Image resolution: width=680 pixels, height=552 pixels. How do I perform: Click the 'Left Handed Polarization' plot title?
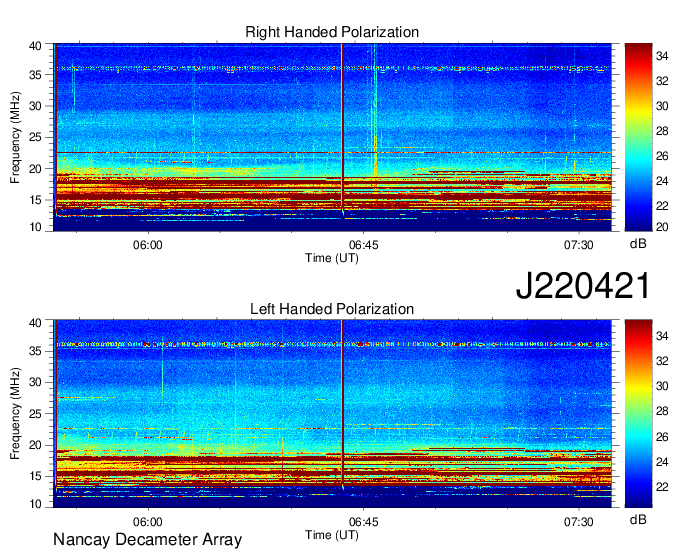pos(332,309)
